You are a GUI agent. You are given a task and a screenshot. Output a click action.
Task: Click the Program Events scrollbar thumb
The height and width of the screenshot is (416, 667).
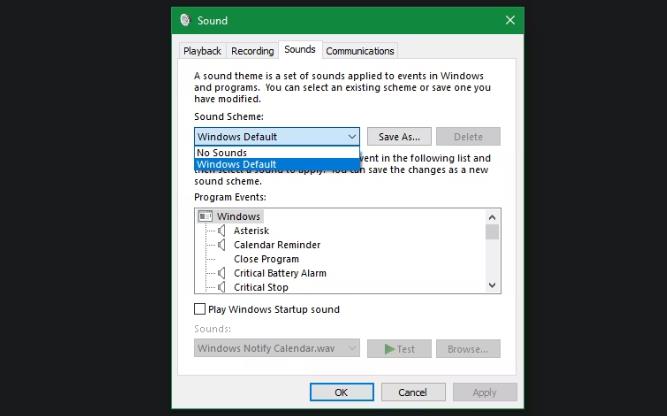[492, 232]
